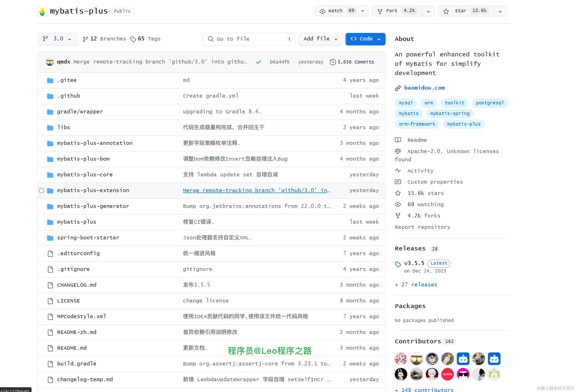576x392 pixels.
Task: Check the mybatis-plus-extension row checkbox
Action: 42,190
